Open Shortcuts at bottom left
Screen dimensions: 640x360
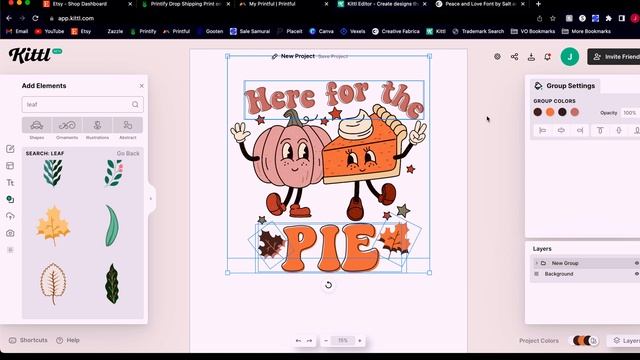28,340
